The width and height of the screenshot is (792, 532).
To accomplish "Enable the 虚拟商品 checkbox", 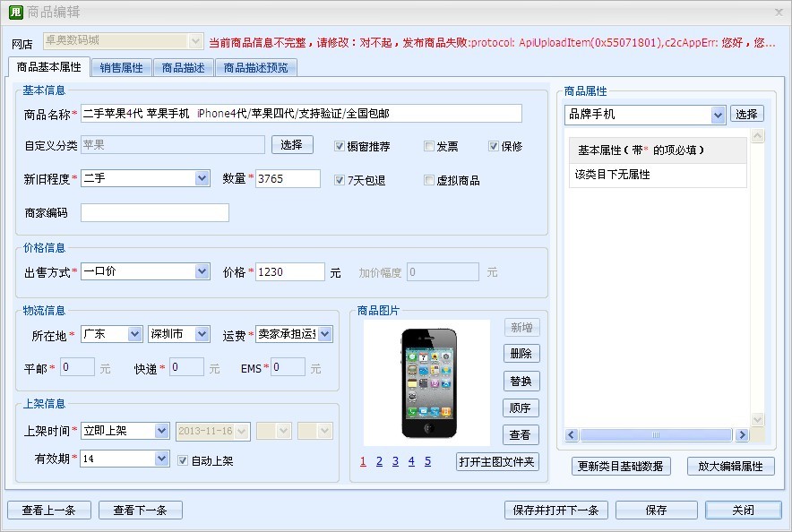I will 429,180.
